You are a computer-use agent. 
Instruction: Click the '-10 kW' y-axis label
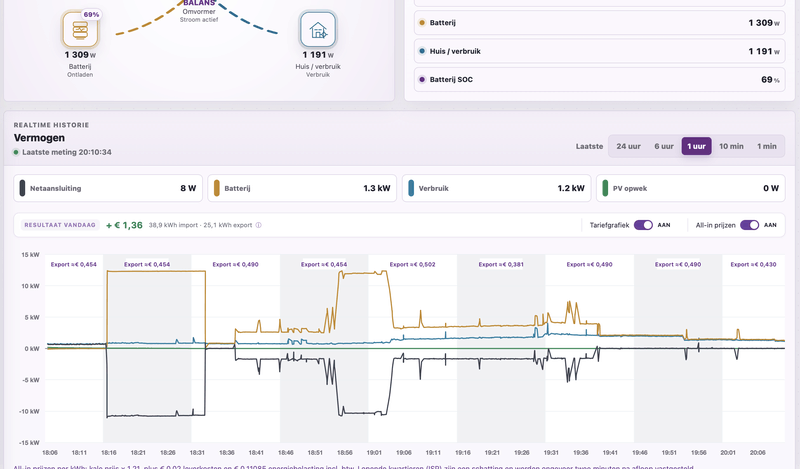click(x=29, y=411)
